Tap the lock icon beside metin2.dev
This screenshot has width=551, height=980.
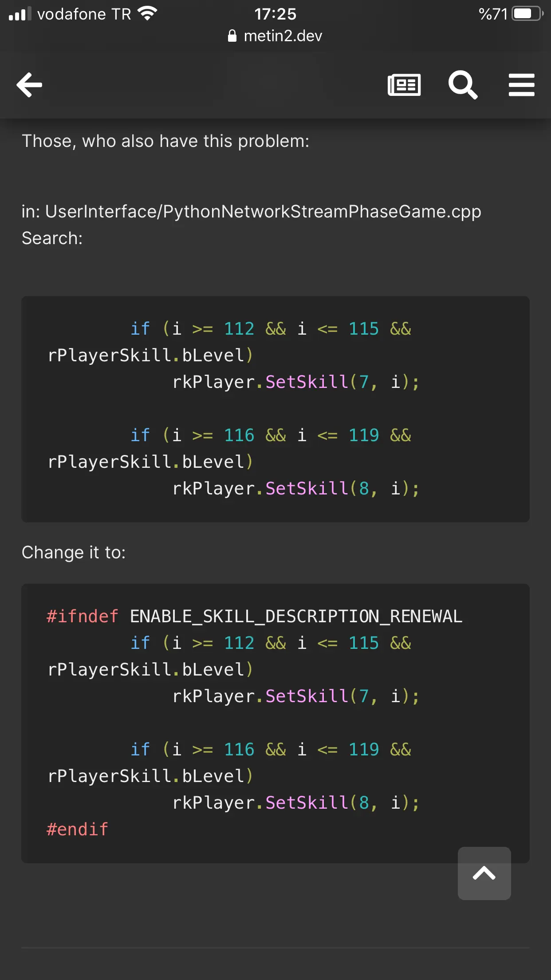[x=232, y=36]
